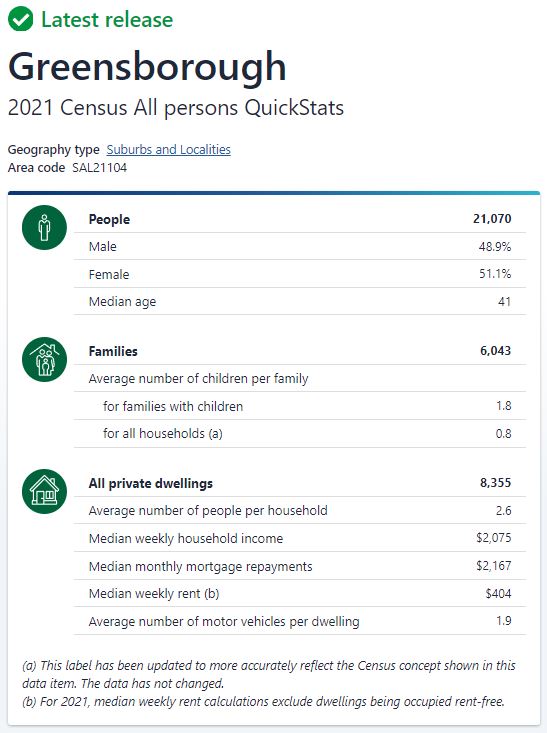The image size is (547, 733).
Task: Select the families with children row
Action: (x=300, y=406)
